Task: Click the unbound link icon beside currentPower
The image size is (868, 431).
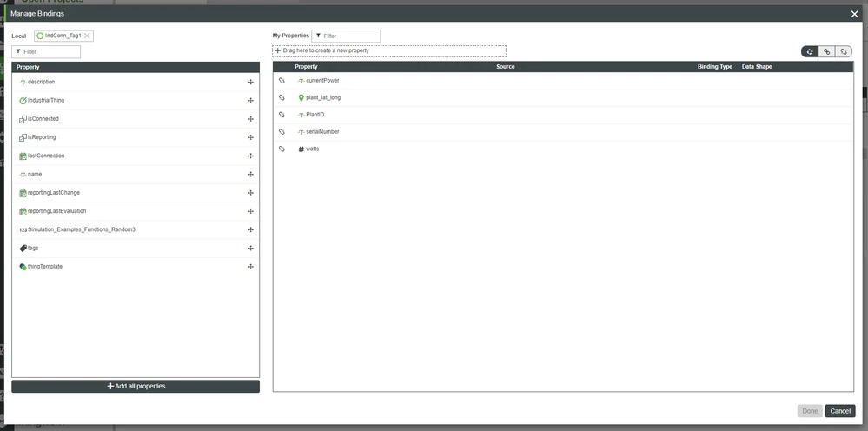Action: pyautogui.click(x=282, y=81)
